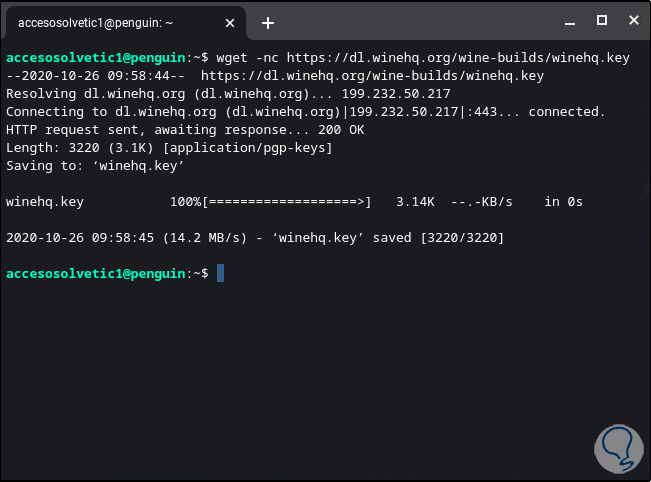This screenshot has width=651, height=482.
Task: Open a new terminal tab
Action: point(268,22)
